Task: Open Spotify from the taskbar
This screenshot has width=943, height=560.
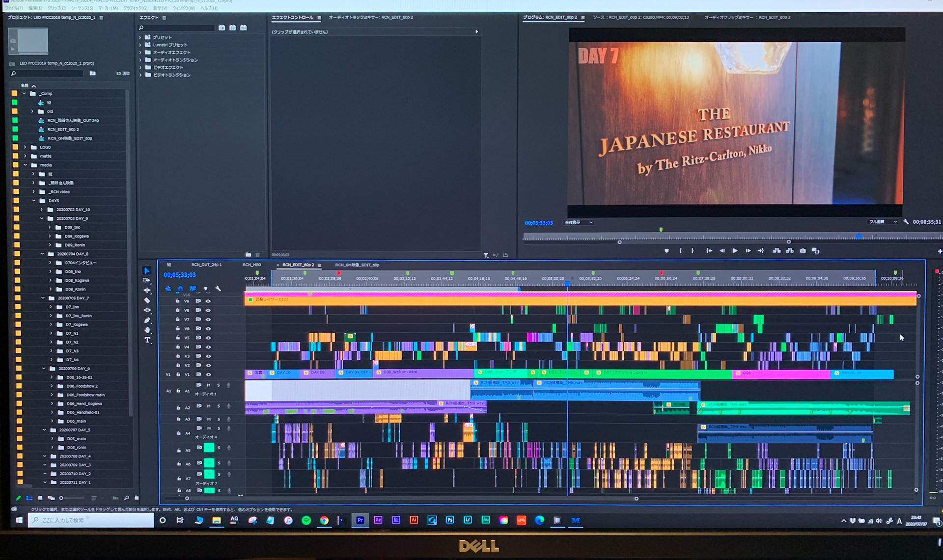Action: [306, 520]
